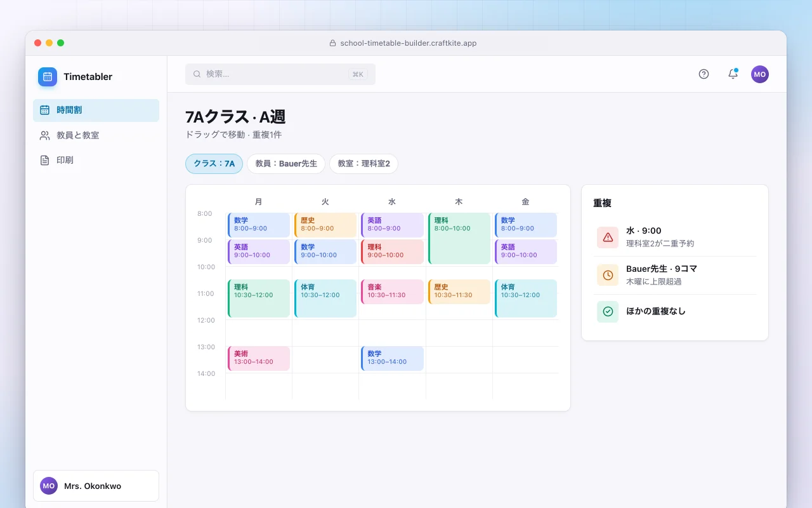Open the 水 · 9:00 conflict entry
This screenshot has height=508, width=812.
point(675,237)
